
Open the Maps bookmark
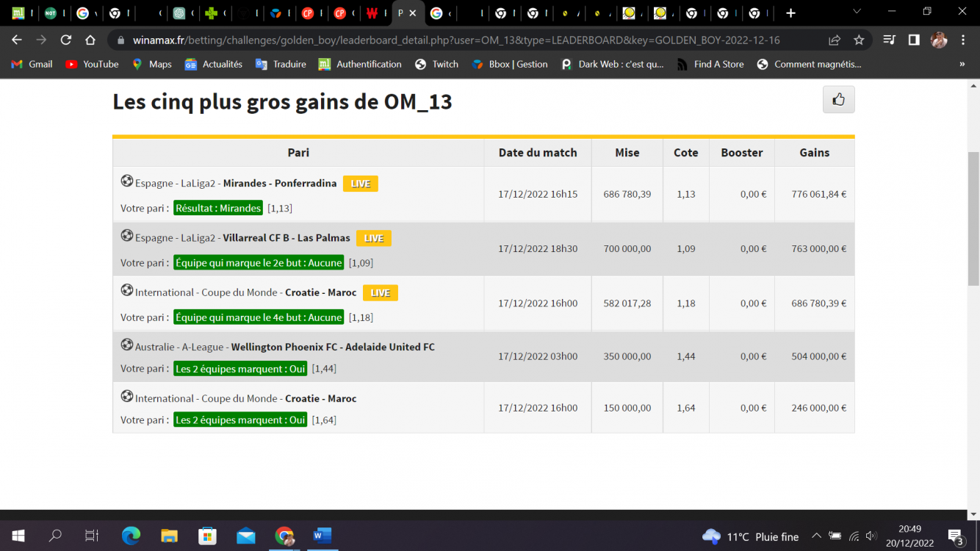pos(152,64)
